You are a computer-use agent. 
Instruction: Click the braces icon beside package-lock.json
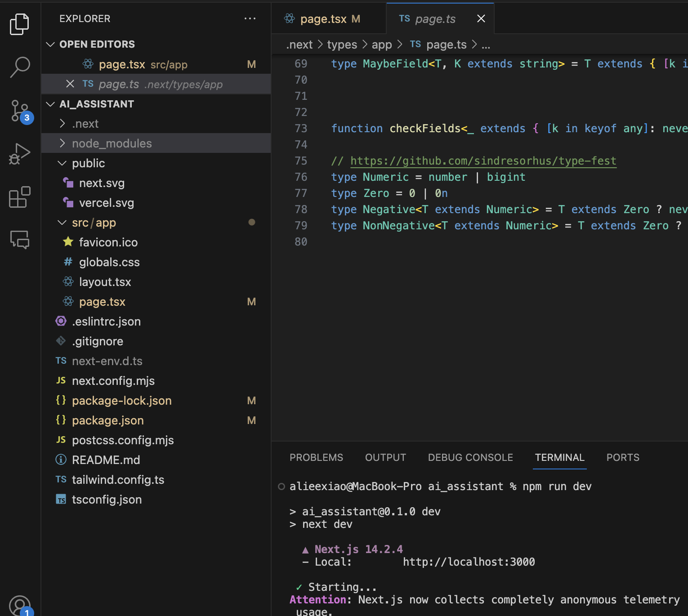tap(61, 400)
